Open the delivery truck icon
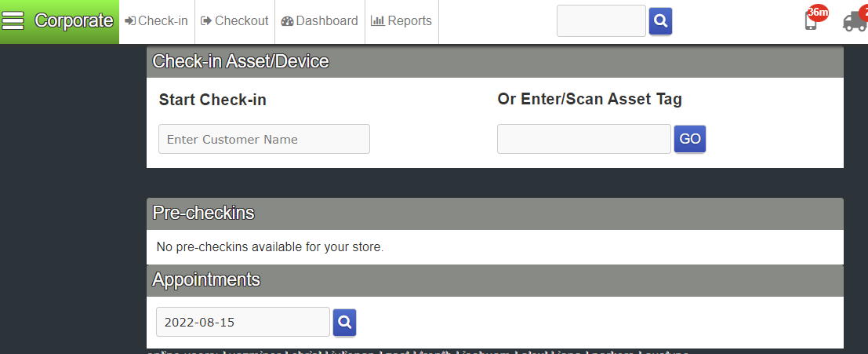The width and height of the screenshot is (868, 354). 855,22
